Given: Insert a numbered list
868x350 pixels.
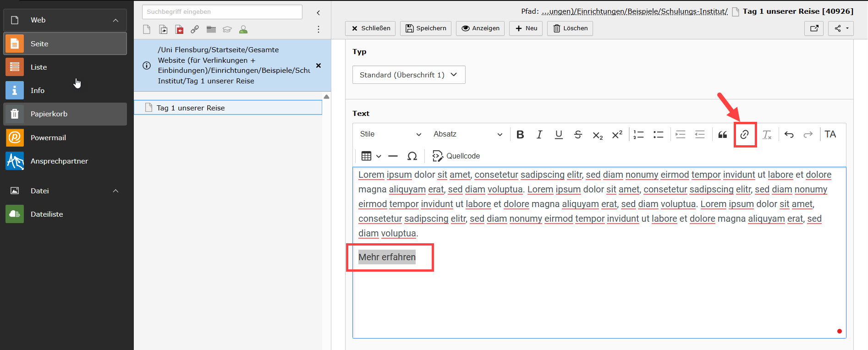Looking at the screenshot, I should (x=638, y=134).
